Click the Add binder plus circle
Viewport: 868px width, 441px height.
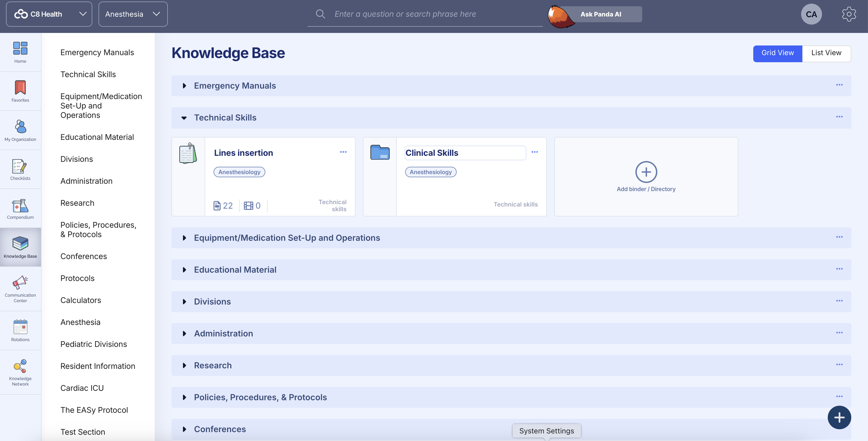(646, 172)
